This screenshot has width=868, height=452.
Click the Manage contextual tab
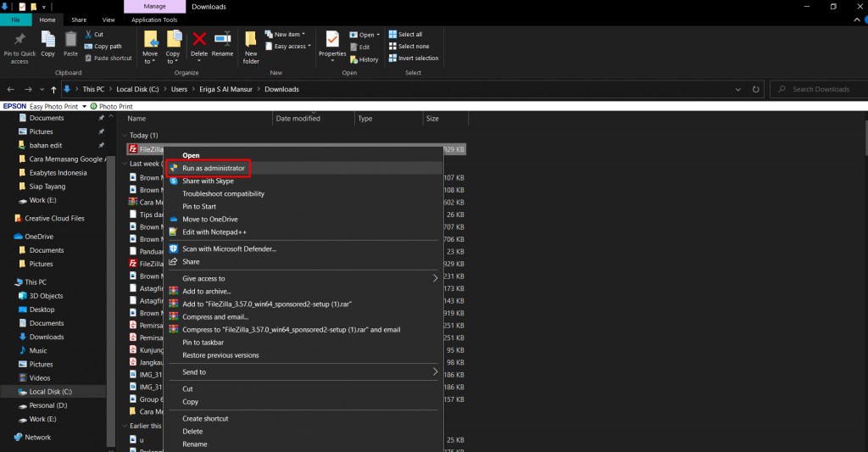click(154, 7)
